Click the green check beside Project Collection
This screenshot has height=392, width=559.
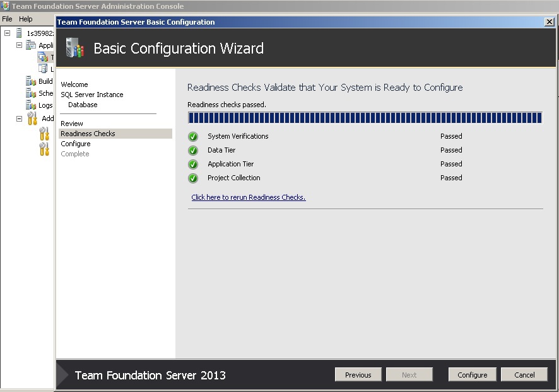(193, 178)
